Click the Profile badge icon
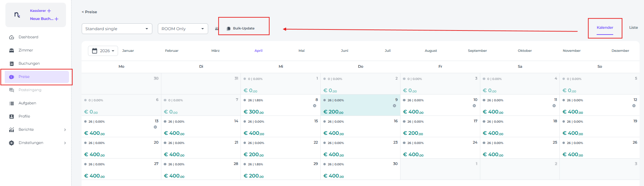Image resolution: width=644 pixels, height=186 pixels. point(11,117)
